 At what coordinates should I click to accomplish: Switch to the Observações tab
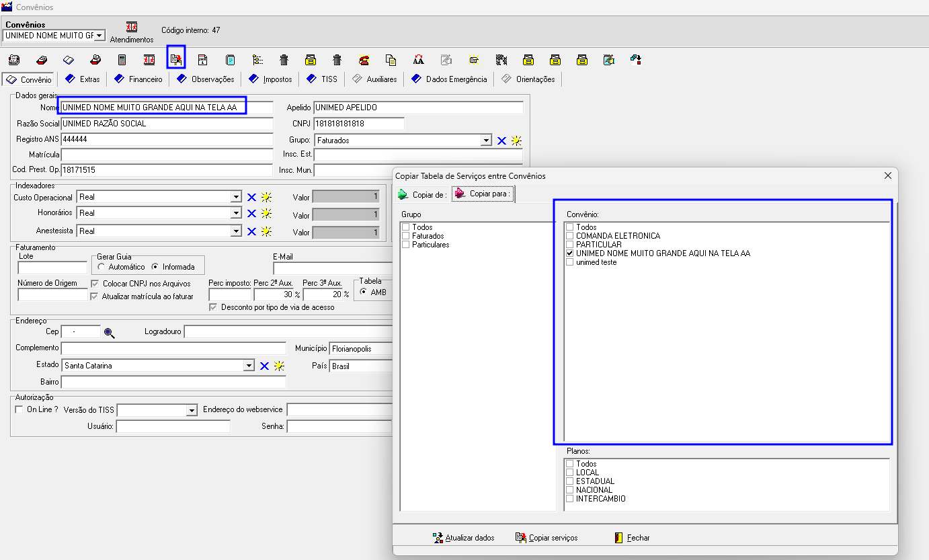(x=206, y=79)
